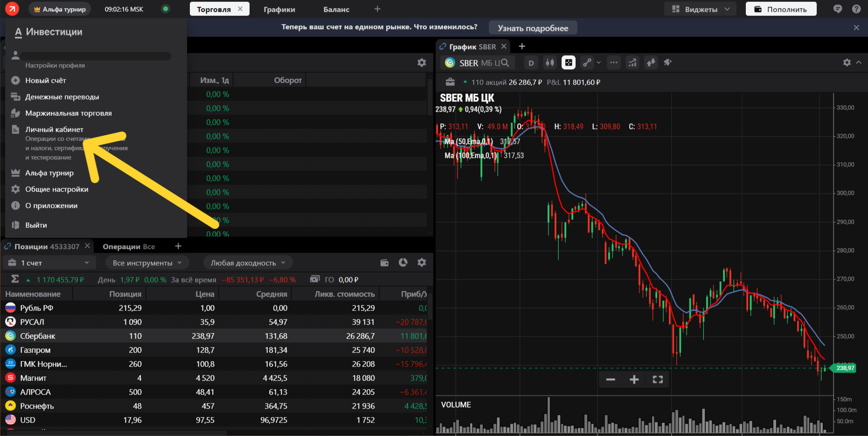Open Личный кабинет menu entry
The height and width of the screenshot is (436, 868).
click(x=54, y=129)
